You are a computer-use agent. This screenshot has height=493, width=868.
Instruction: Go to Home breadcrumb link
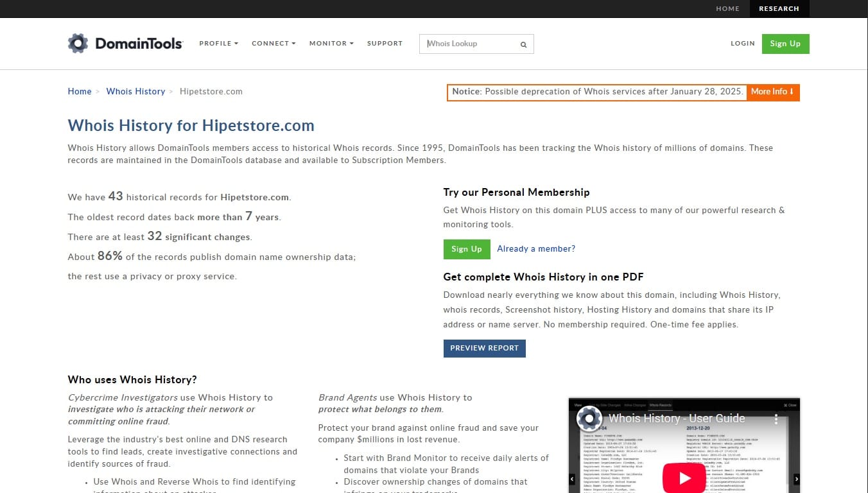pyautogui.click(x=80, y=91)
